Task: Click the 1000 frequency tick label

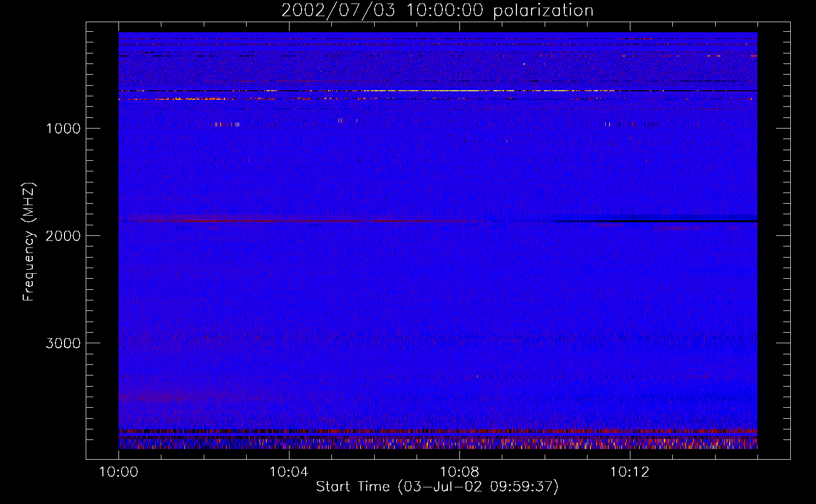Action: tap(63, 129)
